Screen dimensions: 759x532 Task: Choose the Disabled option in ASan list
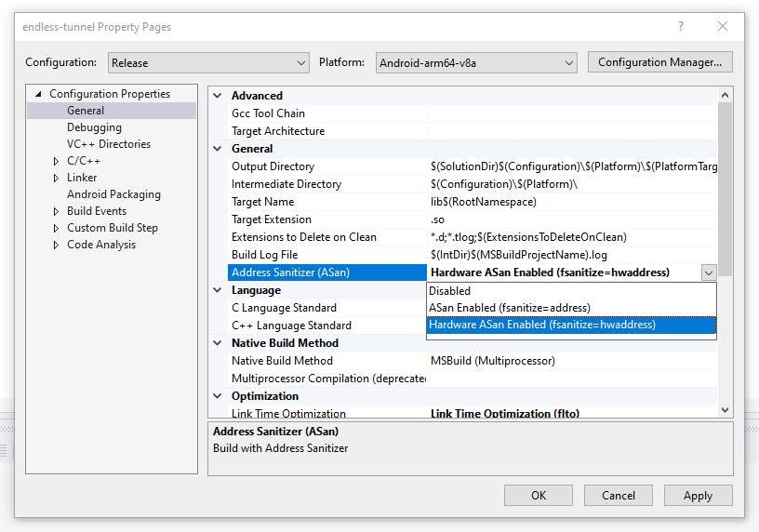click(x=449, y=290)
